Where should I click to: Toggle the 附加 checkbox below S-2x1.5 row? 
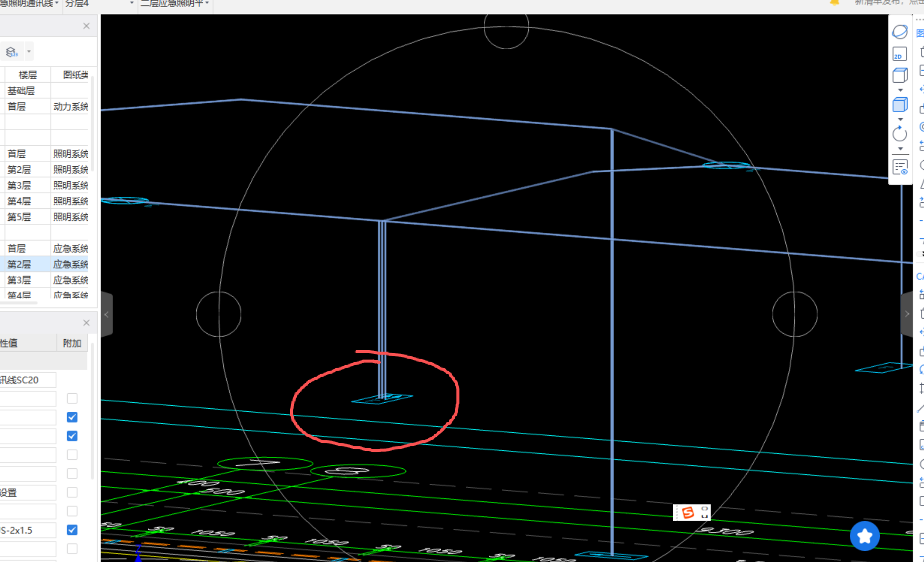(x=72, y=548)
